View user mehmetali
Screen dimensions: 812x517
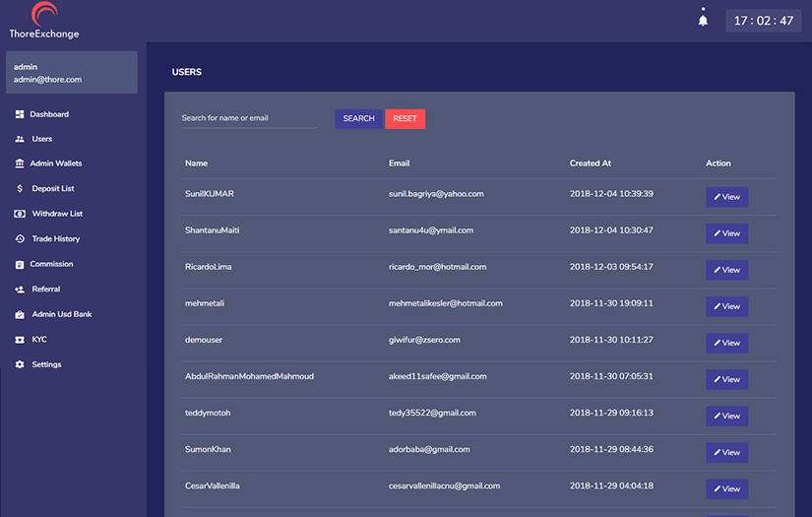pyautogui.click(x=726, y=306)
